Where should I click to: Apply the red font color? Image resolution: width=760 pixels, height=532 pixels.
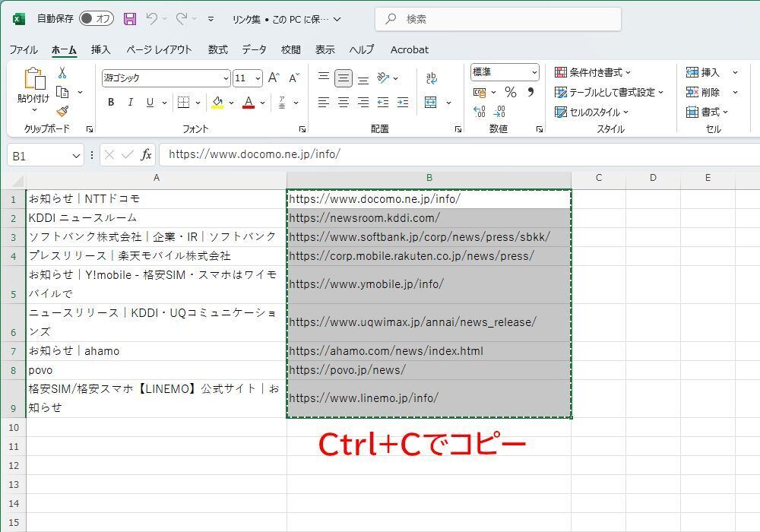249,103
